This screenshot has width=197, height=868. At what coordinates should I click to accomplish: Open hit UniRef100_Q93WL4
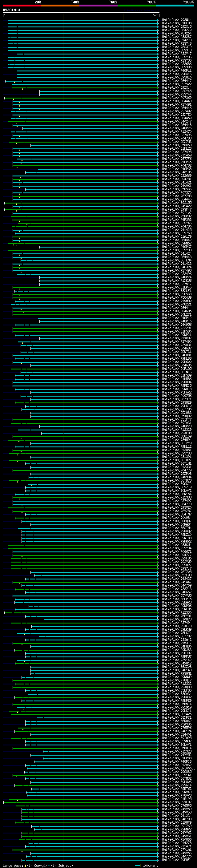pyautogui.click(x=176, y=20)
